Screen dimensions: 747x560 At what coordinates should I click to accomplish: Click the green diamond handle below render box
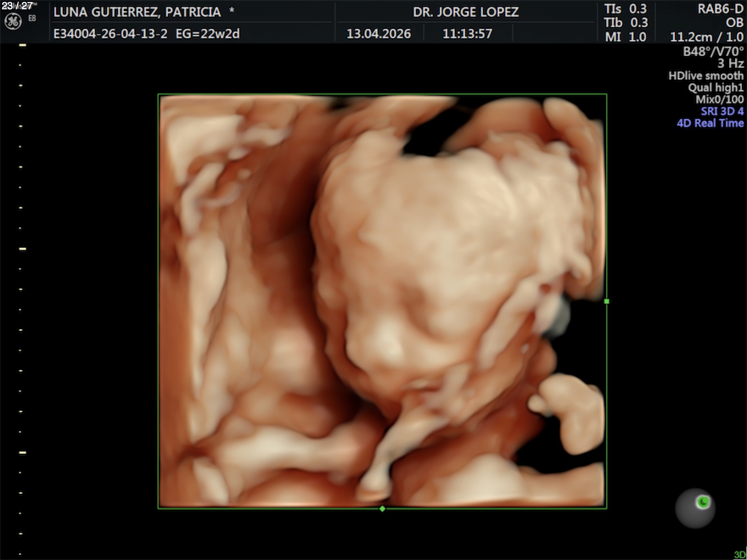click(382, 509)
